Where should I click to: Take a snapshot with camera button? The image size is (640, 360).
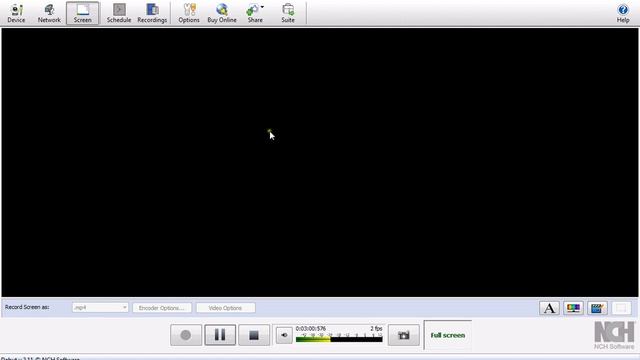404,335
